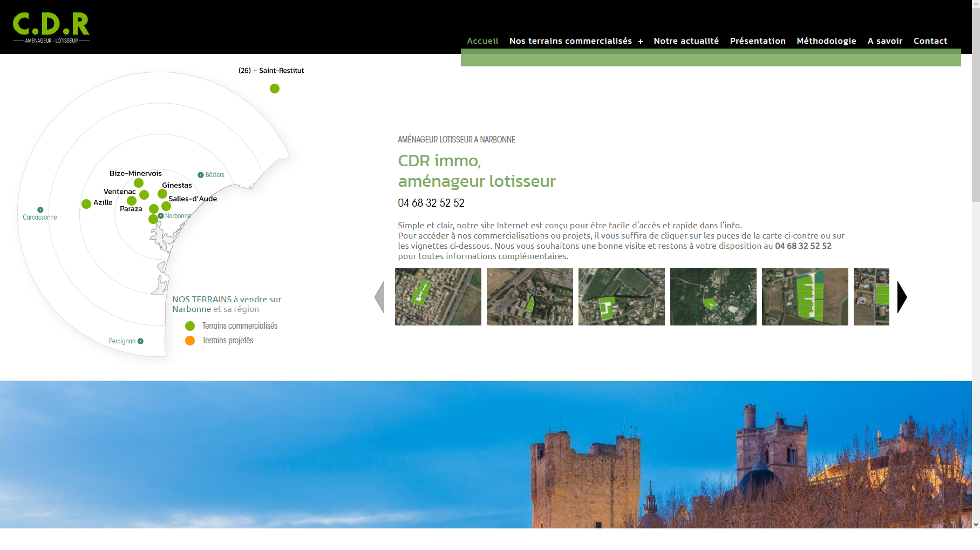Screen dimensions: 980x550
Task: Open the Présentation page
Action: (758, 41)
